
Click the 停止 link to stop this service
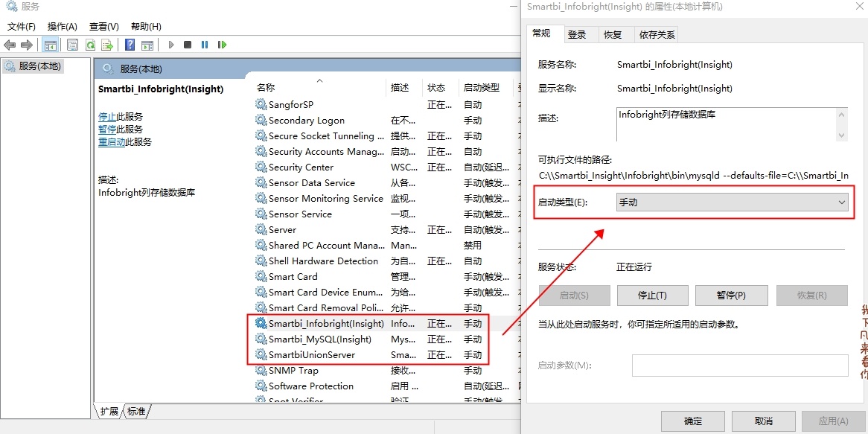[x=107, y=117]
